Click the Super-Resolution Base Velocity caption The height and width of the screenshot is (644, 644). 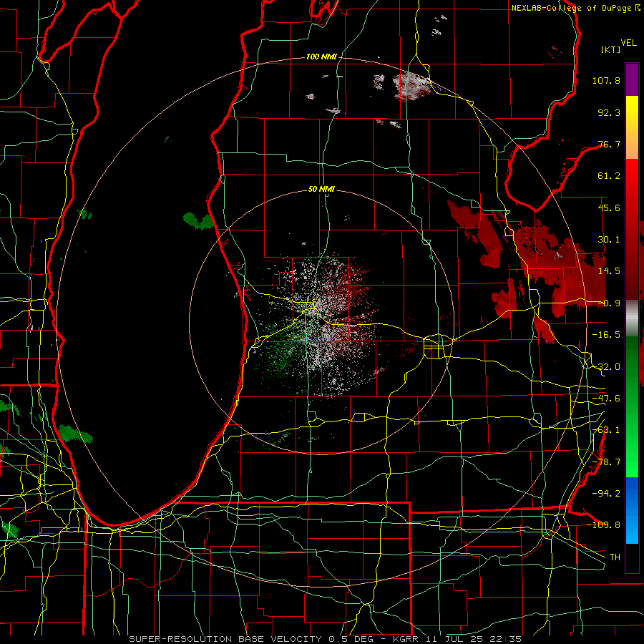[326, 639]
